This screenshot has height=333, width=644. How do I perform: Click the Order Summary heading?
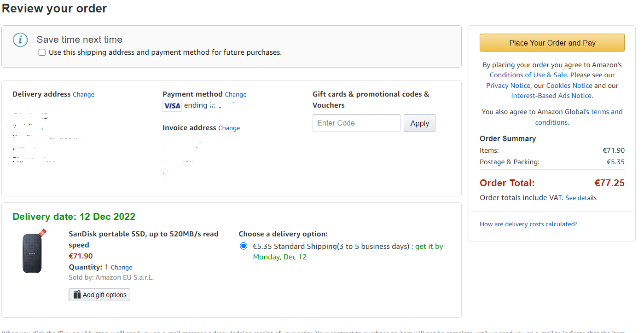(508, 138)
